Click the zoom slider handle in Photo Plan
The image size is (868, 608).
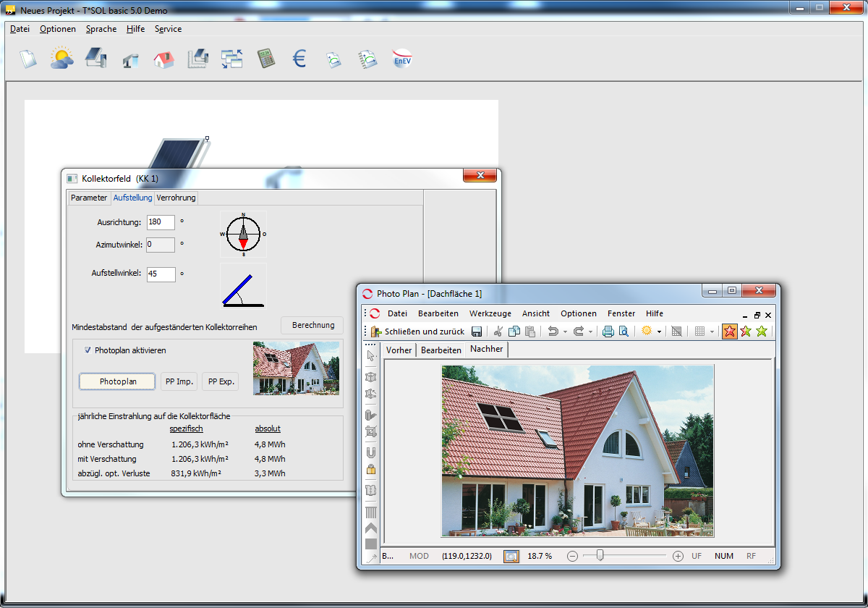600,556
